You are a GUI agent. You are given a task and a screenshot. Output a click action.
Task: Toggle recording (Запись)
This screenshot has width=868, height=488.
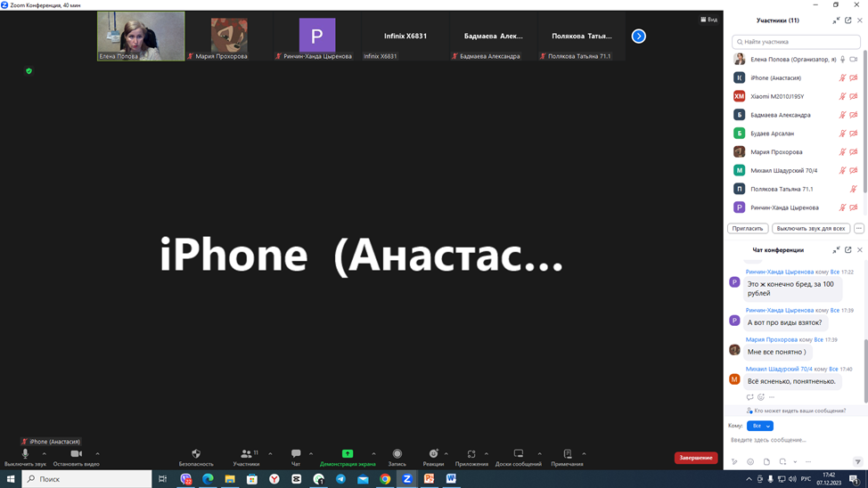[x=397, y=457]
